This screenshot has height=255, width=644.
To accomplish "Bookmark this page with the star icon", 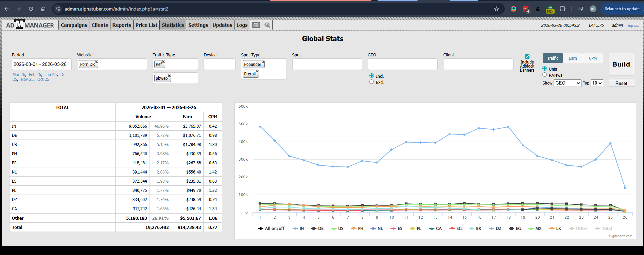I will click(497, 9).
